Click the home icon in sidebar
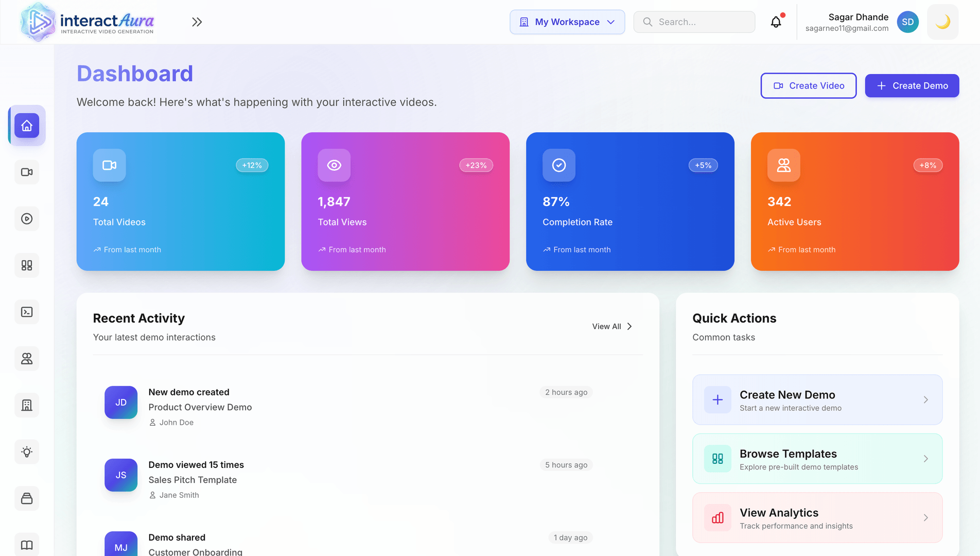This screenshot has width=980, height=556. [27, 126]
